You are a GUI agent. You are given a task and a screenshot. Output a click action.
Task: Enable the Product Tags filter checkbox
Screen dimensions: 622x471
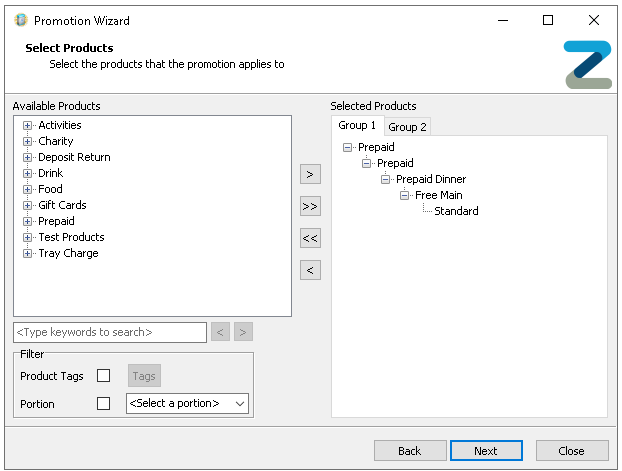pyautogui.click(x=103, y=376)
